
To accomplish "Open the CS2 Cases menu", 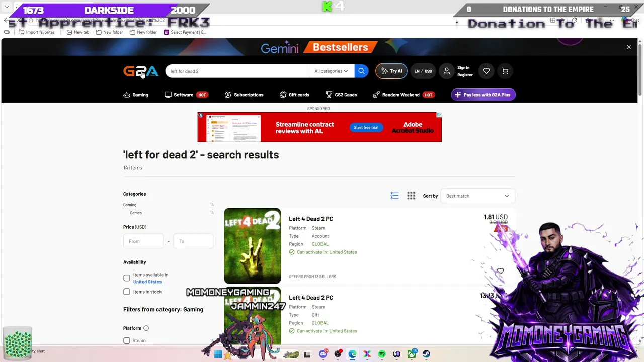I will [x=341, y=95].
